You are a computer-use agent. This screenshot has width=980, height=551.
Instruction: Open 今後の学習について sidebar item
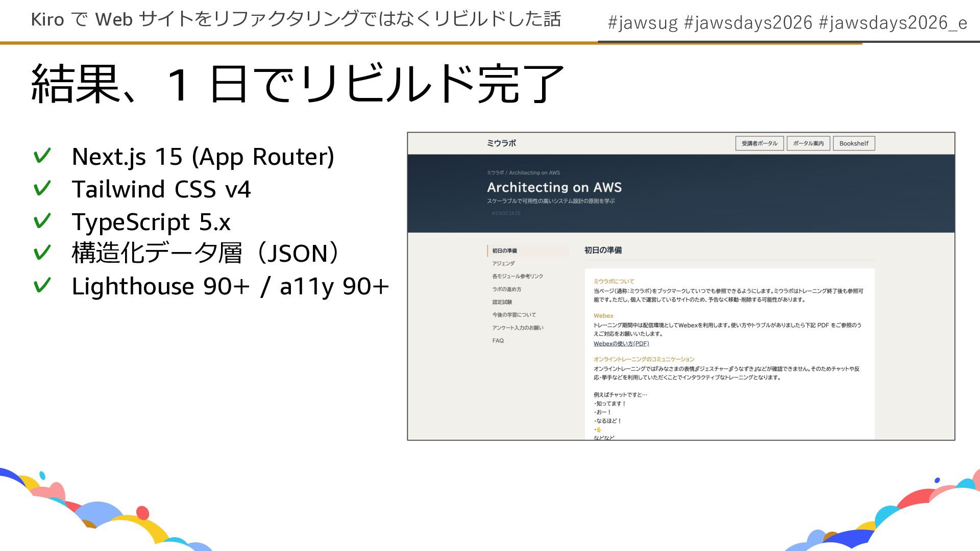pyautogui.click(x=513, y=315)
